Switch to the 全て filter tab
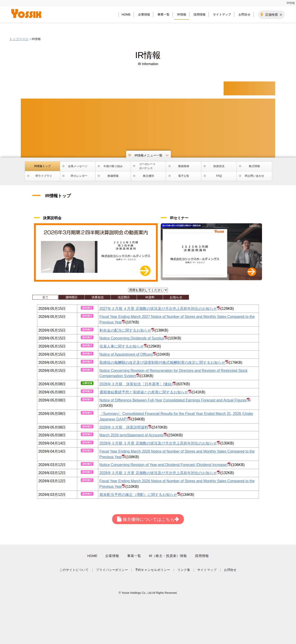This screenshot has height=644, width=296. click(45, 297)
